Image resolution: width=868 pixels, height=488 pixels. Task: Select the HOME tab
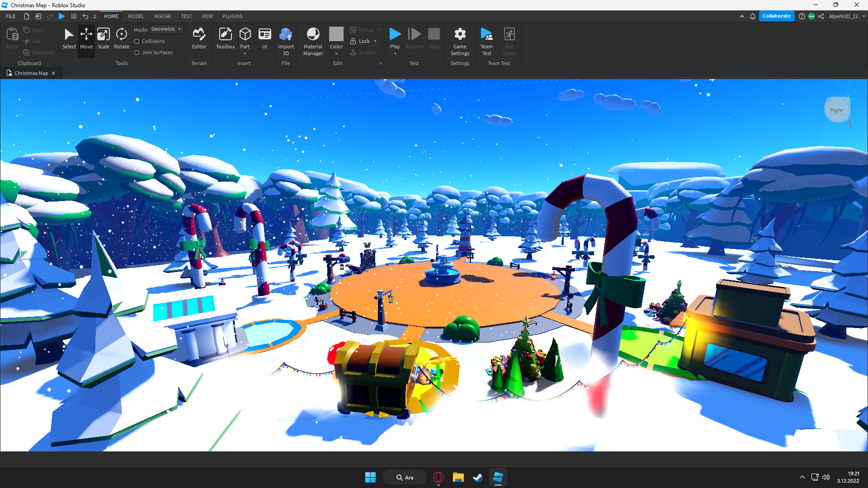[x=111, y=16]
